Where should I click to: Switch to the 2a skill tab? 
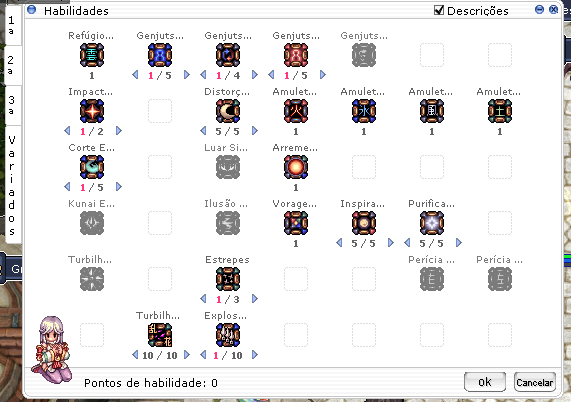pyautogui.click(x=12, y=65)
